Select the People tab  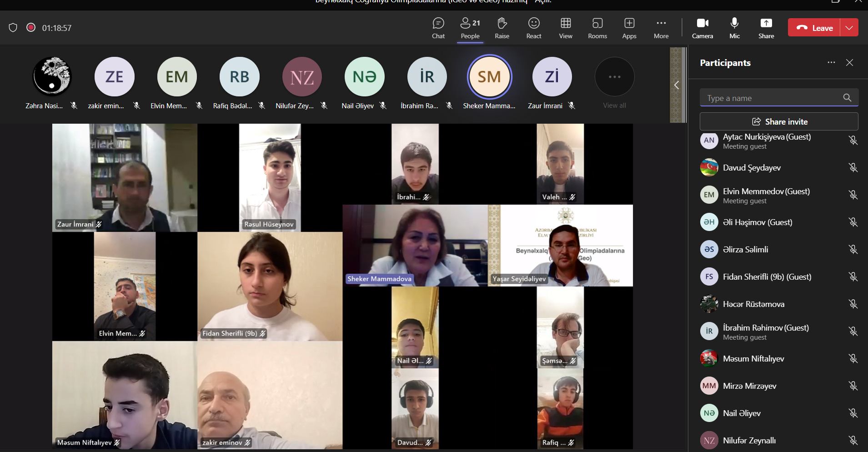[470, 28]
